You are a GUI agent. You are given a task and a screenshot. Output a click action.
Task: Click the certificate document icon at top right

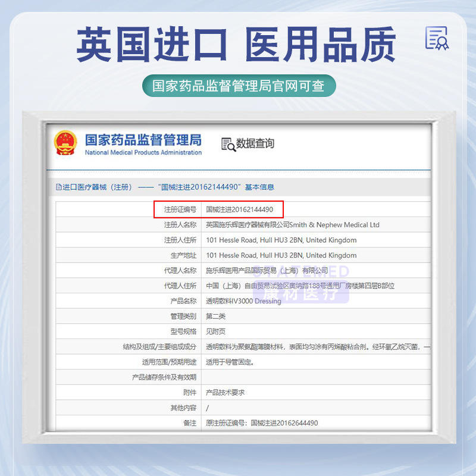tap(437, 38)
